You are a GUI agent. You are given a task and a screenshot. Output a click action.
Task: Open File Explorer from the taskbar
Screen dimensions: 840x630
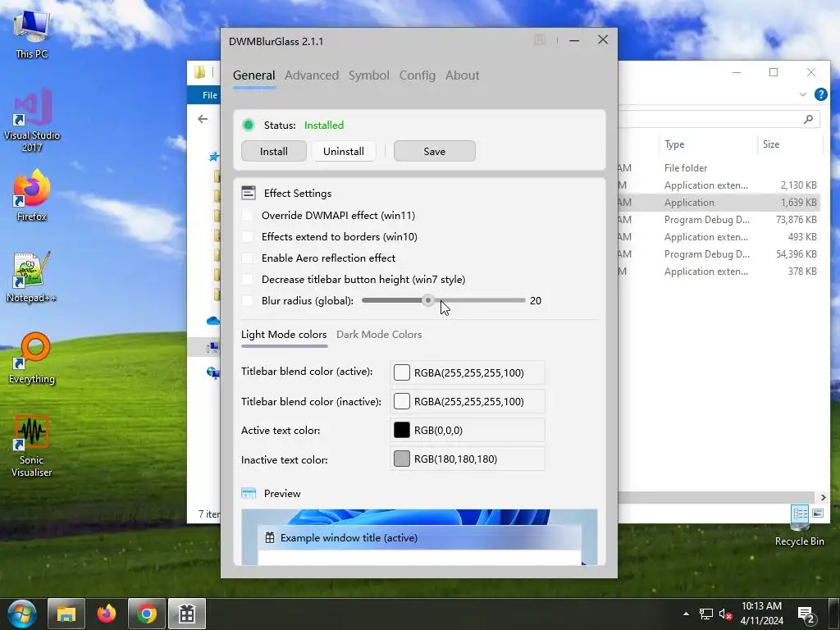(x=66, y=614)
